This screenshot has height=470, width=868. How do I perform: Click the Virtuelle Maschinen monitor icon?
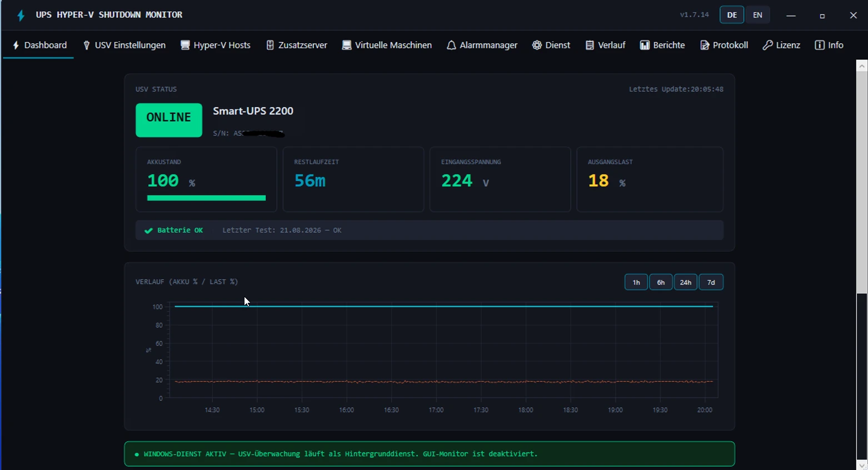point(346,45)
